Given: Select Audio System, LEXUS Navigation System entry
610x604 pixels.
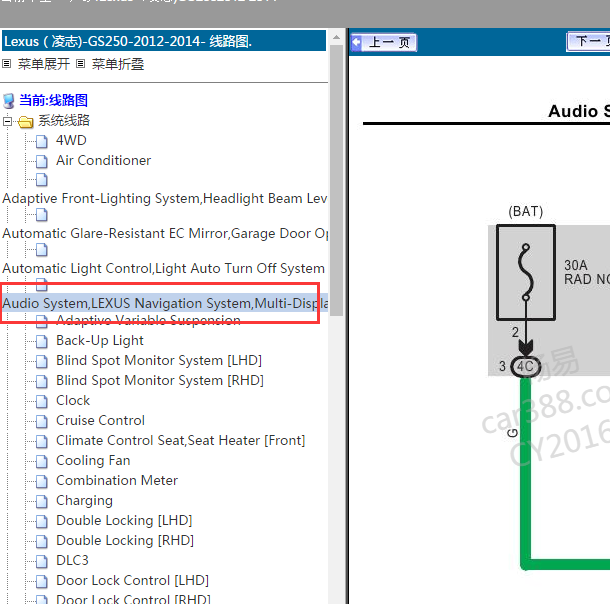Looking at the screenshot, I should click(x=165, y=303).
